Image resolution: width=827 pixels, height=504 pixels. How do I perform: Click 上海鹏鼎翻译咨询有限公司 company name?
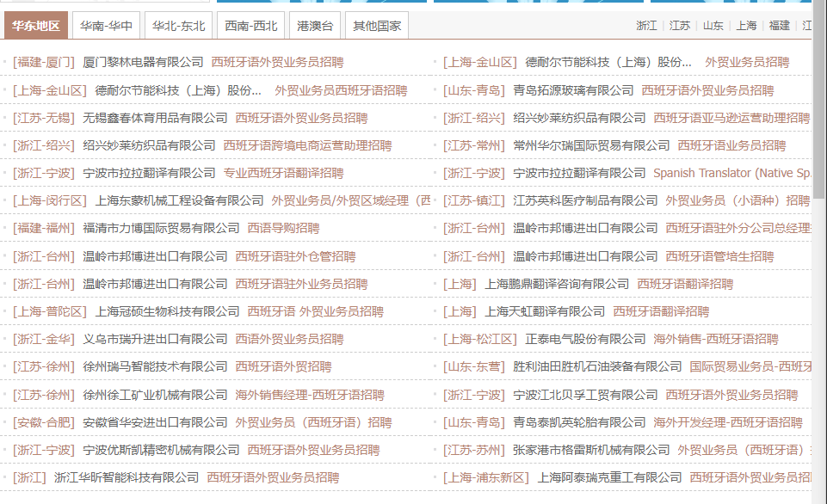click(x=557, y=284)
